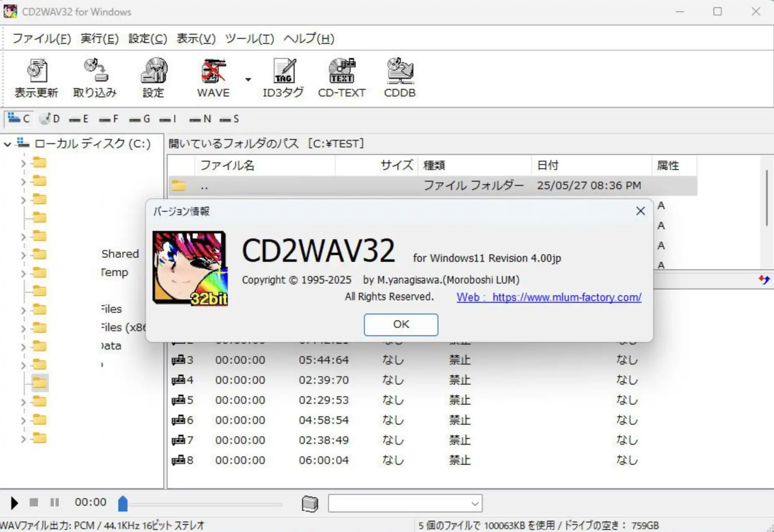Open the WAVE format dropdown arrow

(x=247, y=80)
